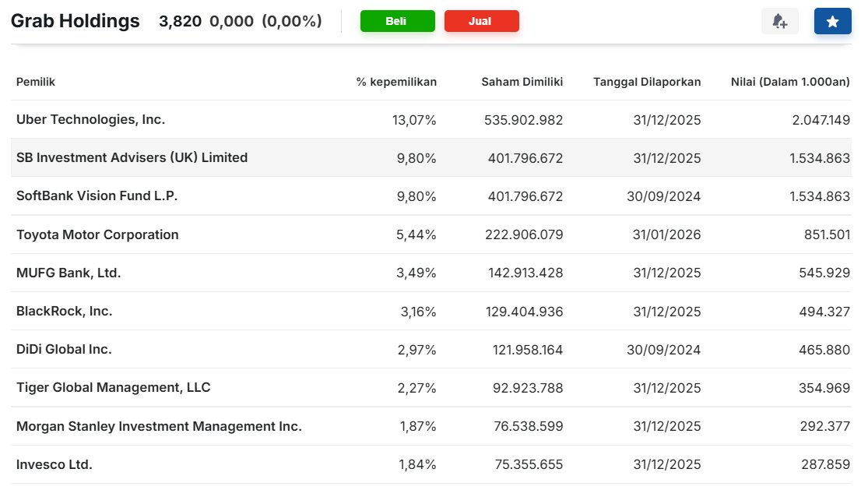Screen dimensions: 868x490
Task: Click the red Jual button
Action: pyautogui.click(x=482, y=21)
